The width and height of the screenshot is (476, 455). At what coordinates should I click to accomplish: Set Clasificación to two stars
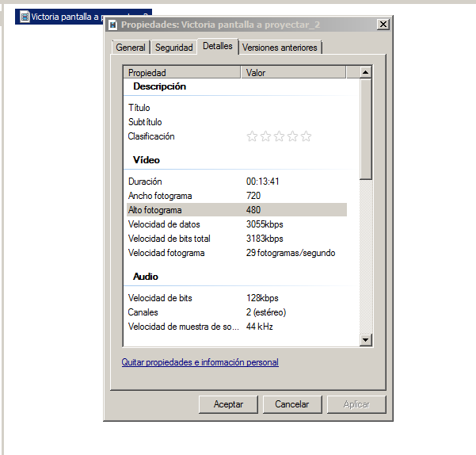tap(266, 136)
